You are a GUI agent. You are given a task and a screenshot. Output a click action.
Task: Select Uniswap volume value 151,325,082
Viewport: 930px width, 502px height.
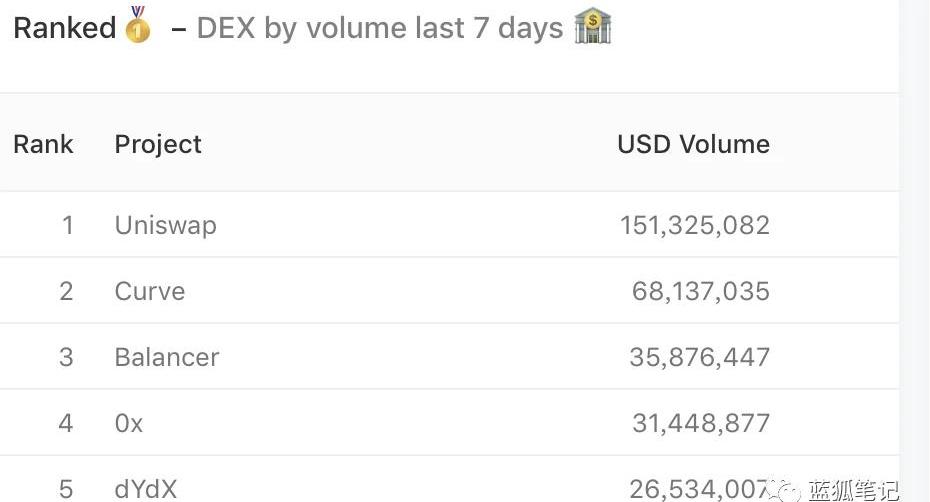pyautogui.click(x=695, y=225)
